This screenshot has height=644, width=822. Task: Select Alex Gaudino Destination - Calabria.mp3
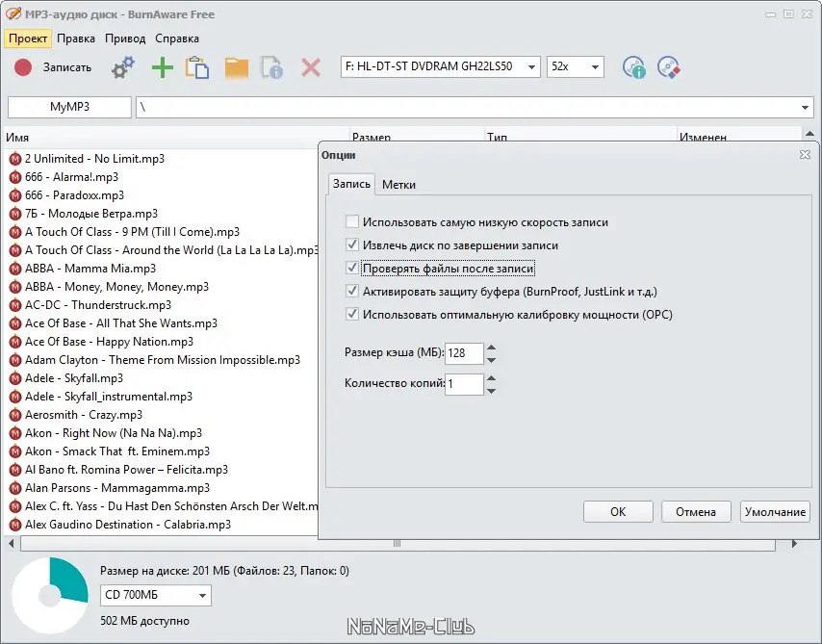point(128,525)
